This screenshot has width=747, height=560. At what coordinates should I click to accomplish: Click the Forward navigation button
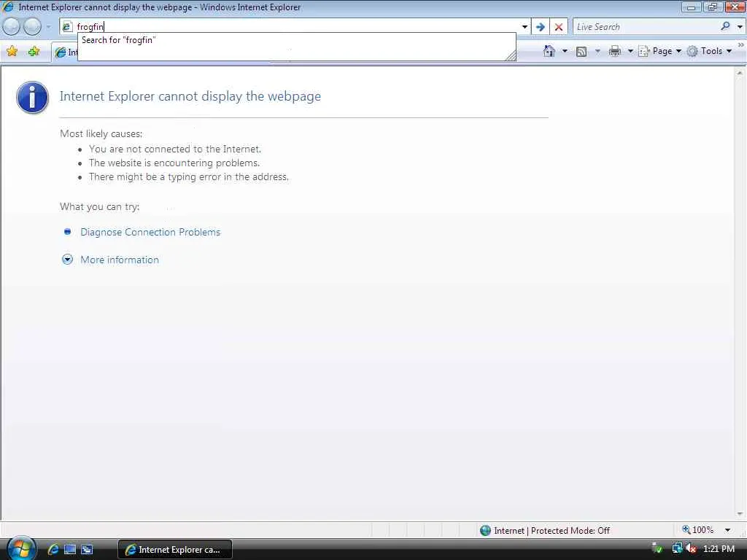click(32, 27)
